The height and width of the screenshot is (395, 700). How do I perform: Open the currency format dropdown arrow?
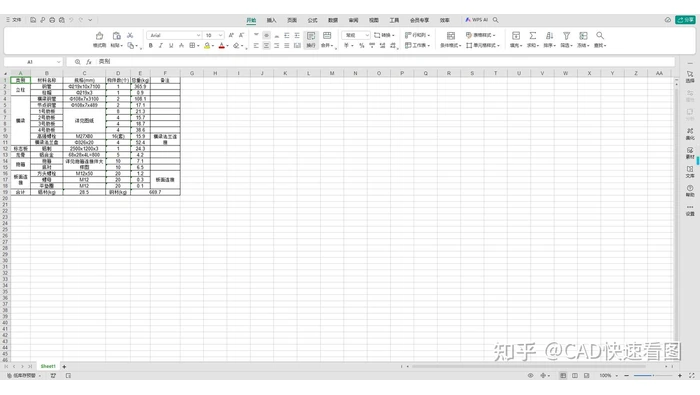coord(352,46)
